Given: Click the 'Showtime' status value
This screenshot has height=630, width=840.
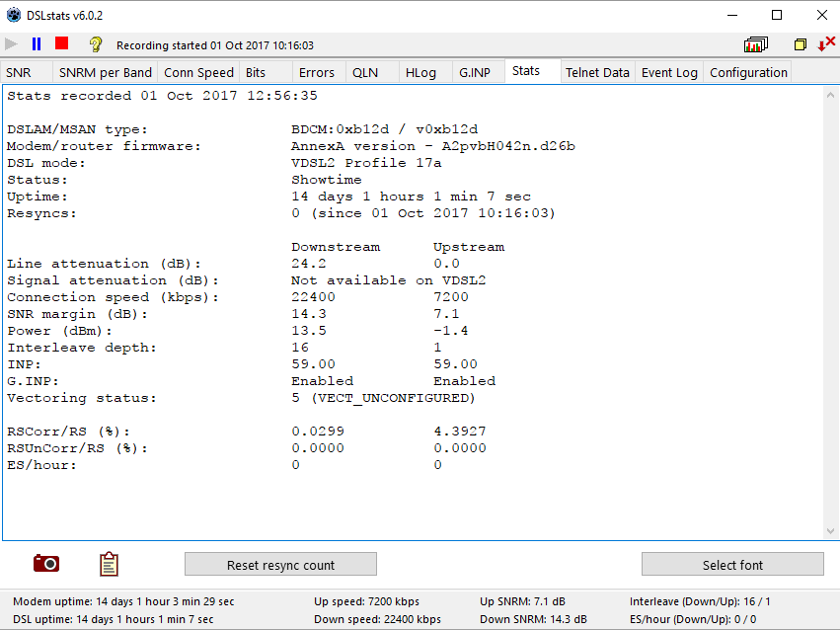Looking at the screenshot, I should (x=327, y=180).
